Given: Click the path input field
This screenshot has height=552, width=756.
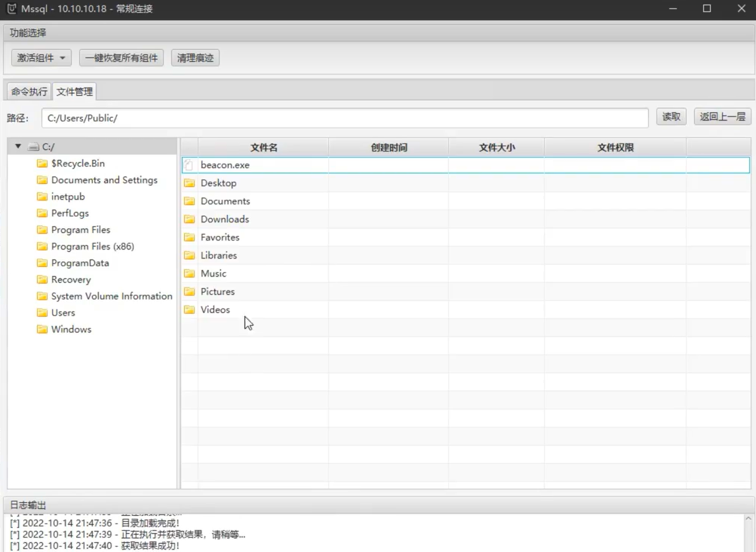Looking at the screenshot, I should click(344, 118).
